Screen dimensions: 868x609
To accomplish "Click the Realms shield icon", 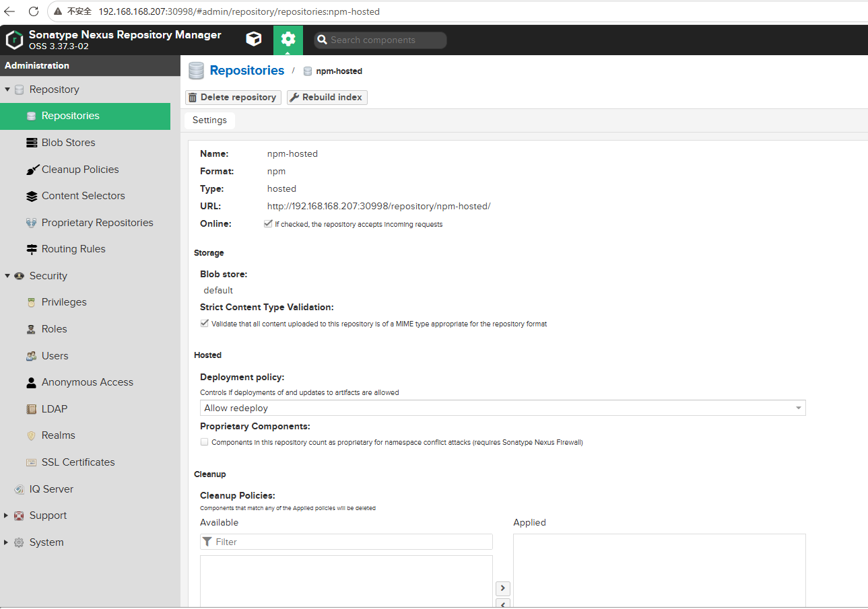I will tap(32, 435).
